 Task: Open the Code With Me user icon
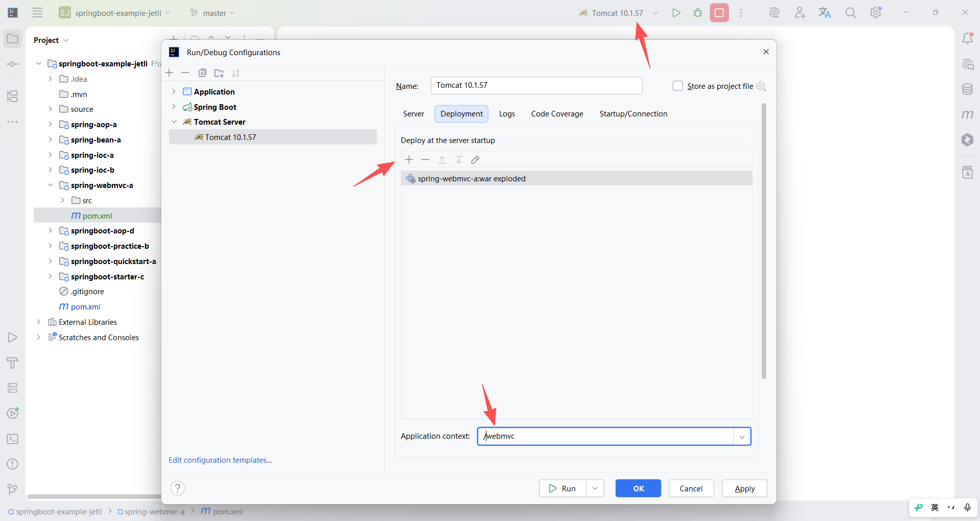pyautogui.click(x=800, y=13)
